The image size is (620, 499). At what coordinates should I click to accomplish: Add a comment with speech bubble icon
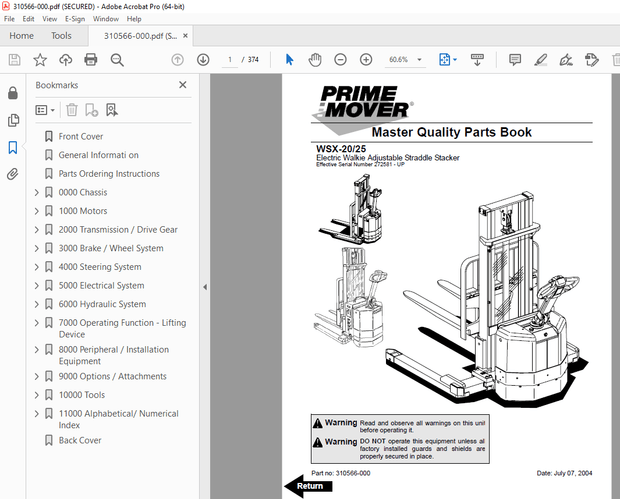[515, 60]
